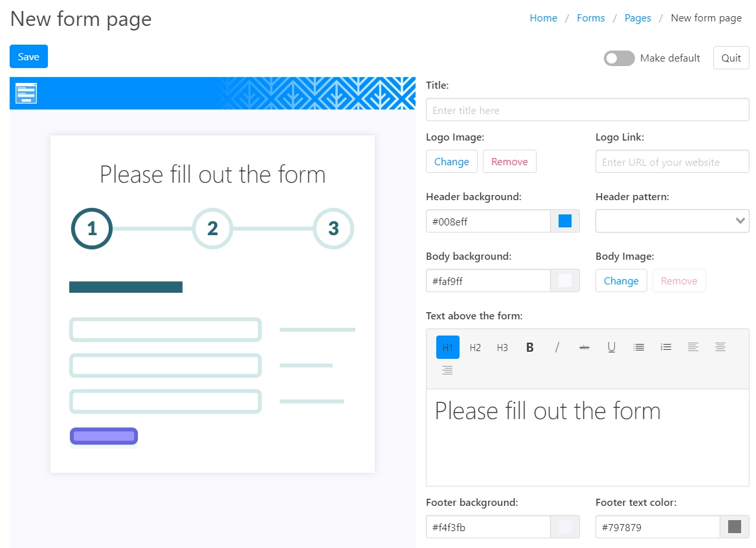Viewport: 756px width, 548px height.
Task: Center-align the text in the editor
Action: click(720, 347)
